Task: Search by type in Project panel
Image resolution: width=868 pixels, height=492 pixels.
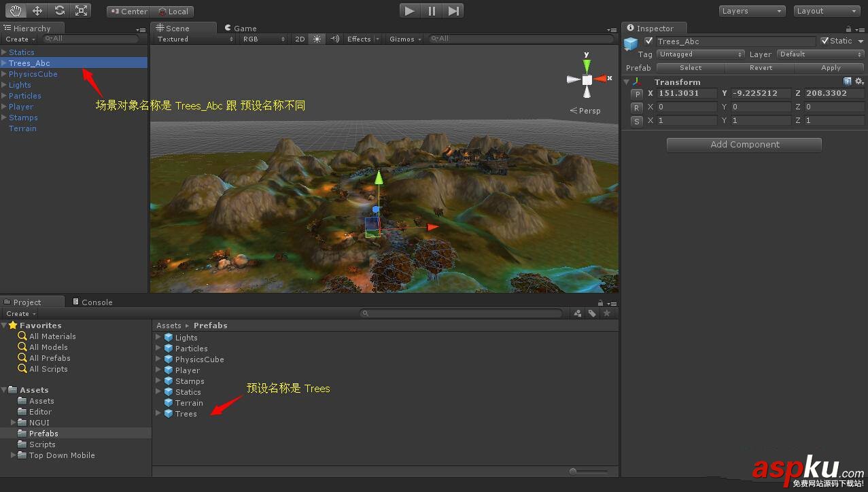Action: tap(578, 313)
